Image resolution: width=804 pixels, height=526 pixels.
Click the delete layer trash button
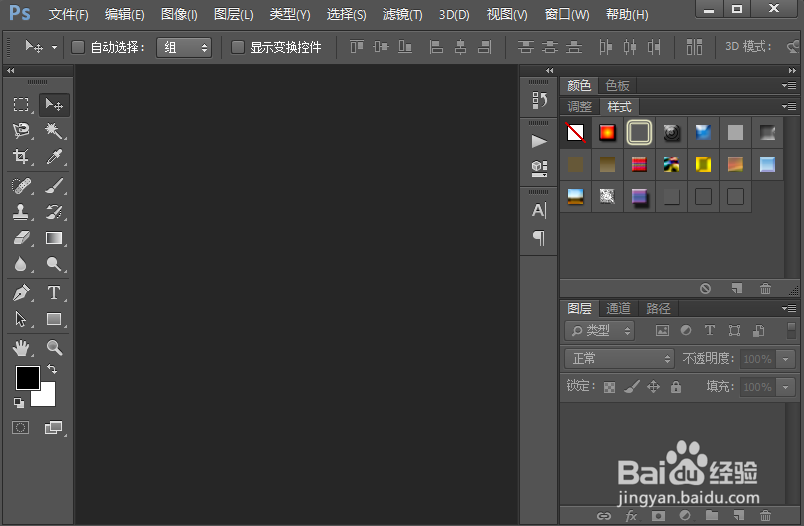pyautogui.click(x=765, y=515)
